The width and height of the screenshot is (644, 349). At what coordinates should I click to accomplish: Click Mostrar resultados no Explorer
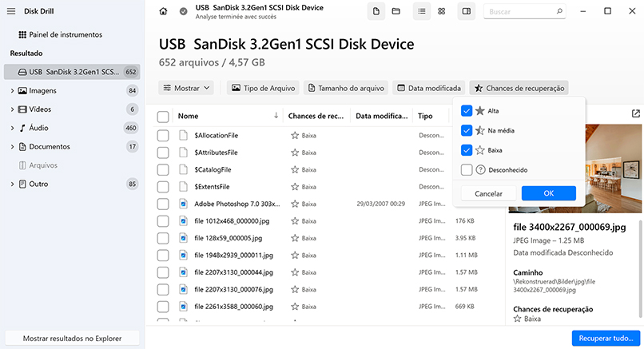(x=72, y=339)
